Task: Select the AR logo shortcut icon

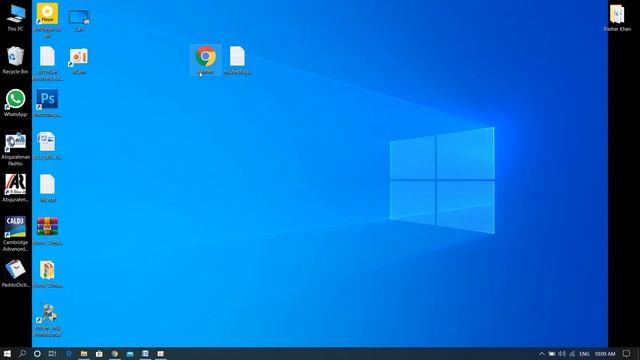Action: tap(16, 189)
